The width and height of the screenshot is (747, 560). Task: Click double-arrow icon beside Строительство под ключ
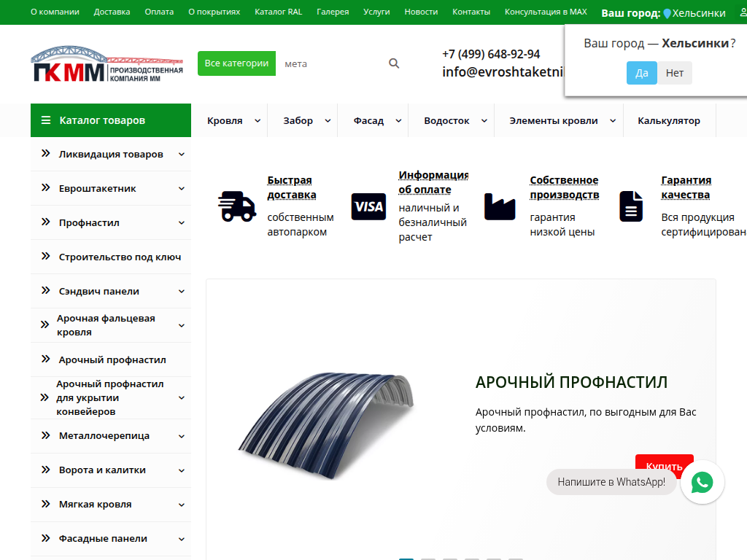point(45,256)
